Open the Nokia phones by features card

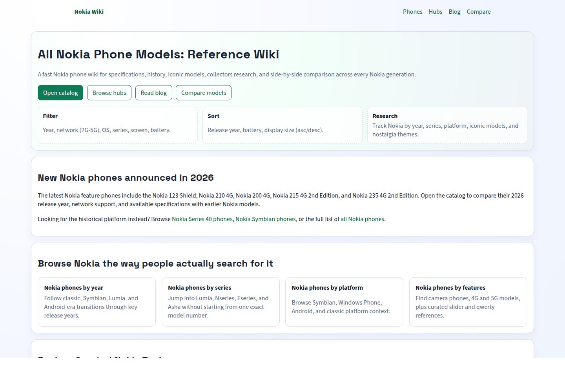tap(468, 302)
